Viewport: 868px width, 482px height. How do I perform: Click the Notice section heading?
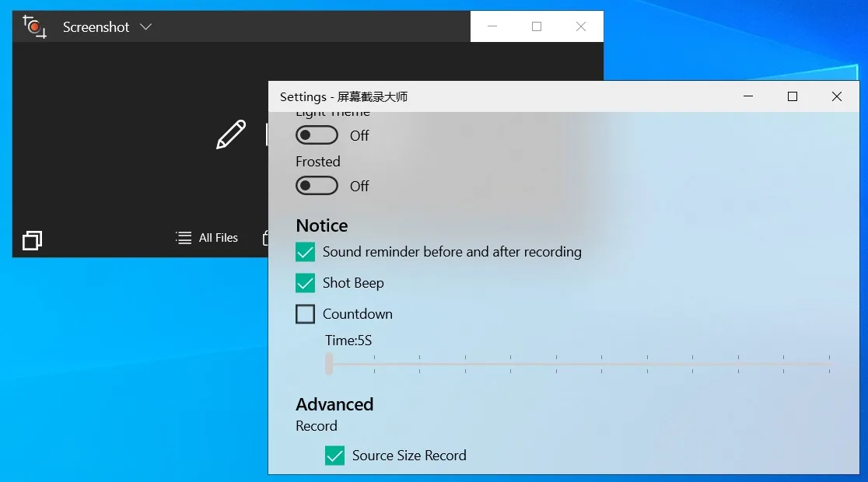(322, 225)
